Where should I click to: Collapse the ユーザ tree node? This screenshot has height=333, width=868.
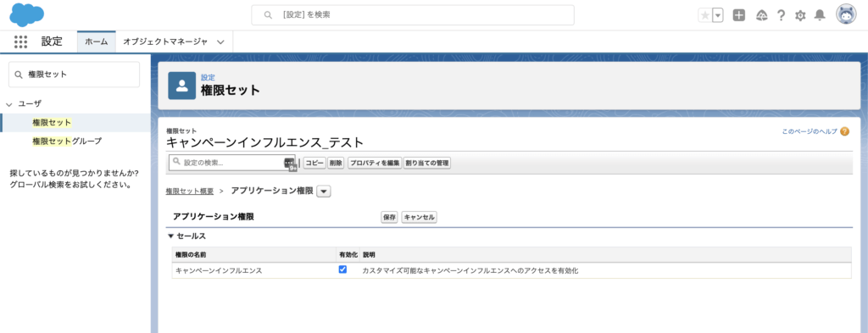tap(8, 104)
